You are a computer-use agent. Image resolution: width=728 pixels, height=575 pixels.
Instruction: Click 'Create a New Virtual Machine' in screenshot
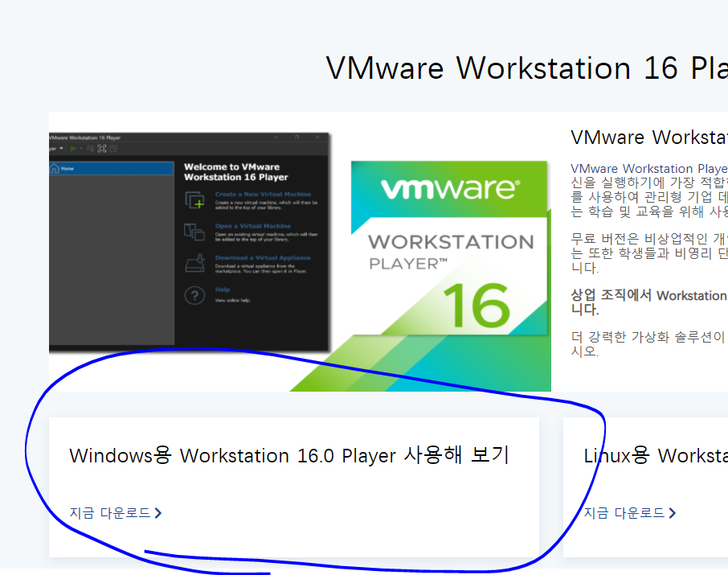263,195
